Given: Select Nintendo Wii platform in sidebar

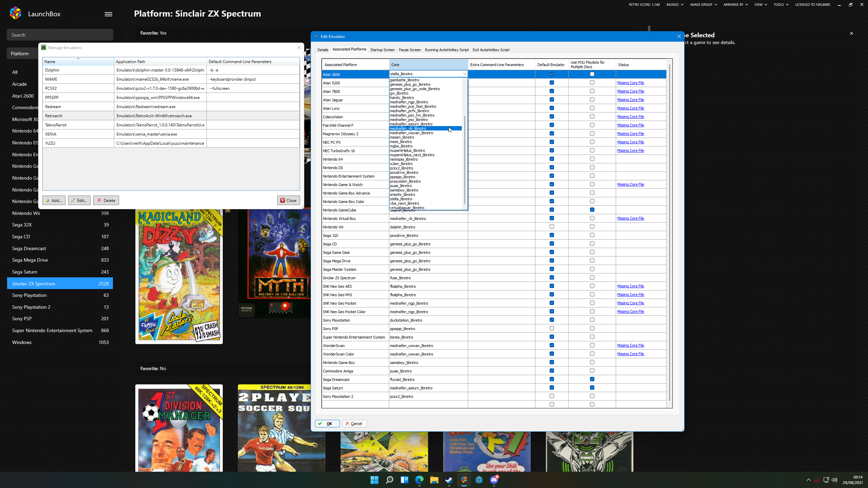Looking at the screenshot, I should pos(60,213).
